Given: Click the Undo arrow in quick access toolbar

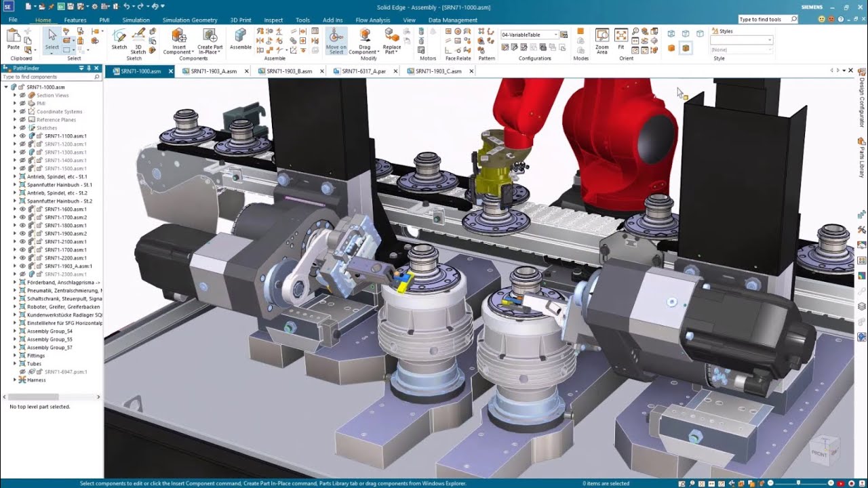Looking at the screenshot, I should point(126,6).
